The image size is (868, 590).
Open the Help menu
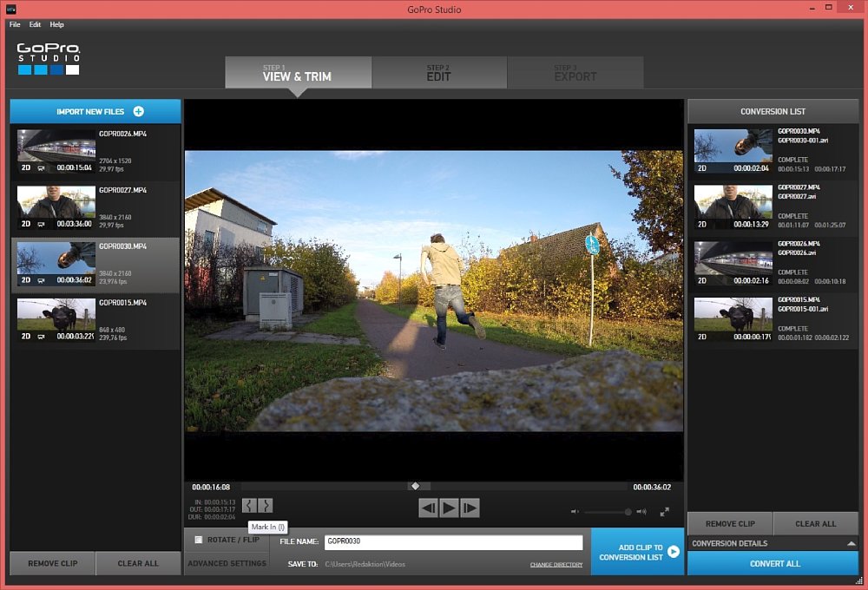56,24
